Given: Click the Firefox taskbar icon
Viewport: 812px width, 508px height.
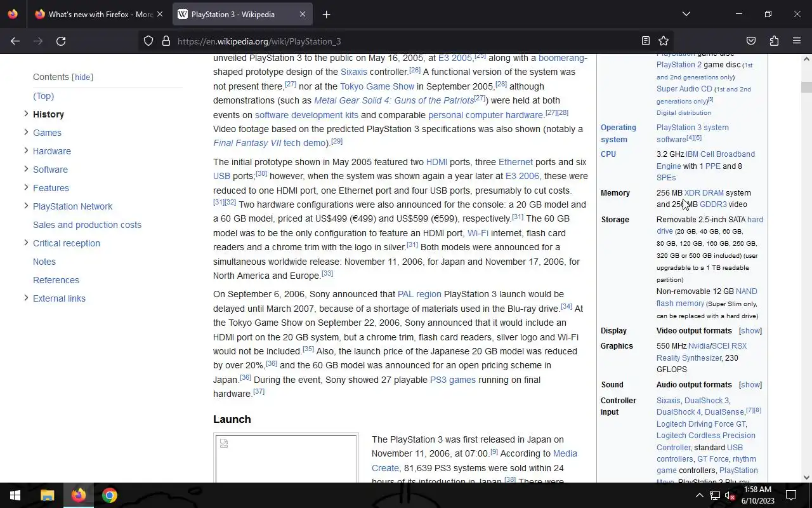Looking at the screenshot, I should pyautogui.click(x=79, y=495).
